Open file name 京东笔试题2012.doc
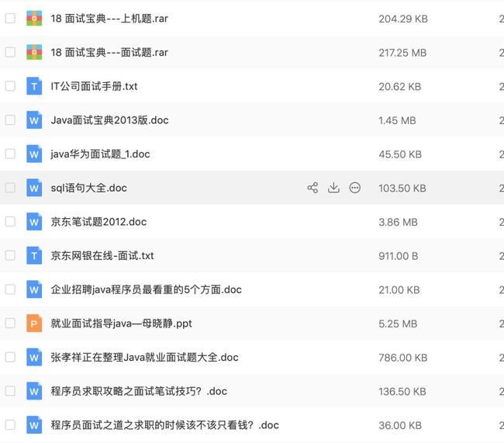Image resolution: width=504 pixels, height=443 pixels. click(98, 222)
